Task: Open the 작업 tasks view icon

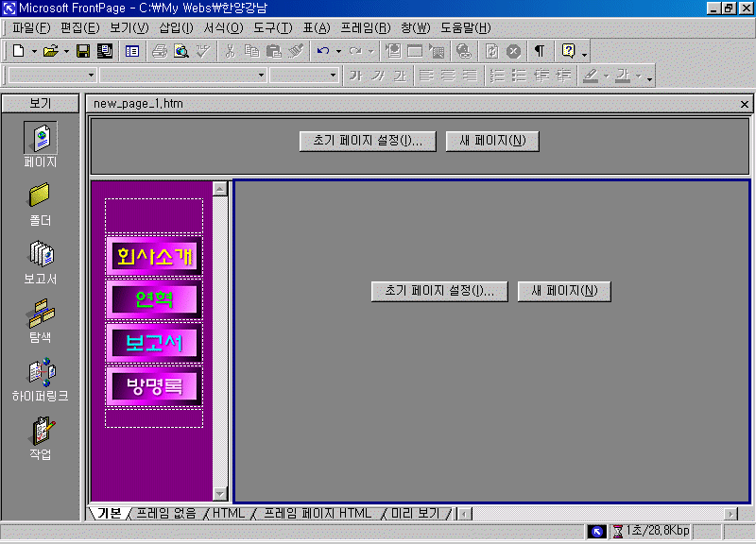Action: (41, 437)
